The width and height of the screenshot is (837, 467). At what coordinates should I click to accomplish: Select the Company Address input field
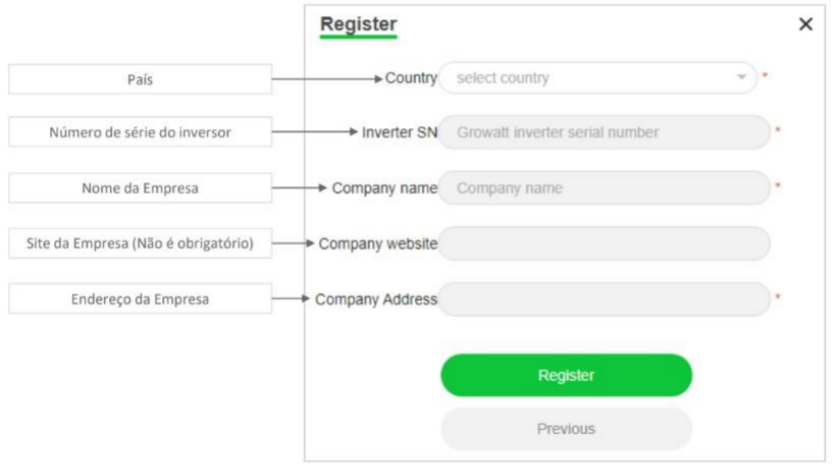[604, 298]
